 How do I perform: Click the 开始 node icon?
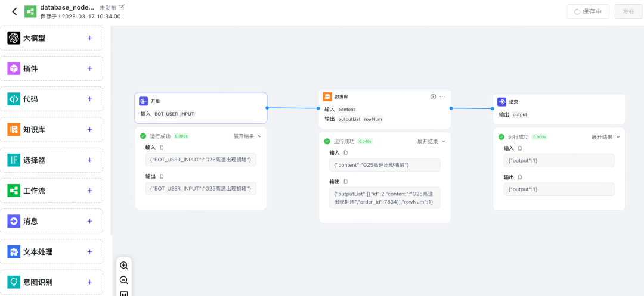click(x=143, y=101)
